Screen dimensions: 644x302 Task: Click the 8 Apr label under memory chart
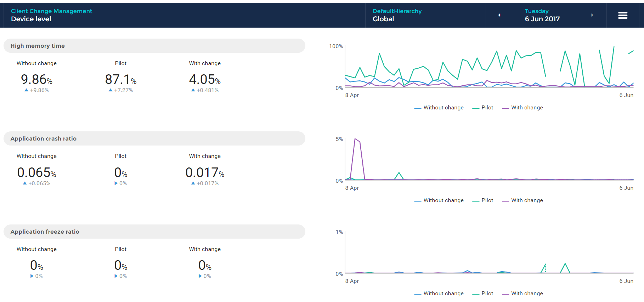(x=352, y=95)
